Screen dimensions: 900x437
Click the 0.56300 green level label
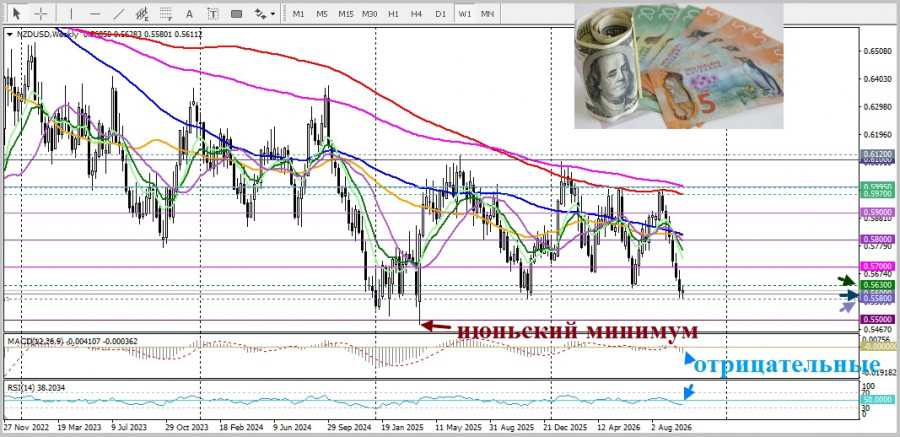pyautogui.click(x=878, y=285)
